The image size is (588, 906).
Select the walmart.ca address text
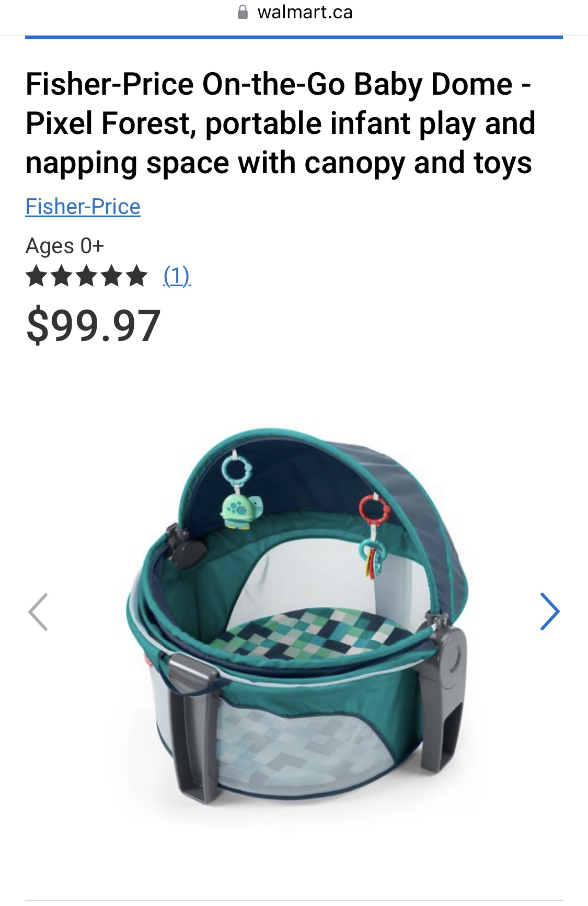click(305, 13)
